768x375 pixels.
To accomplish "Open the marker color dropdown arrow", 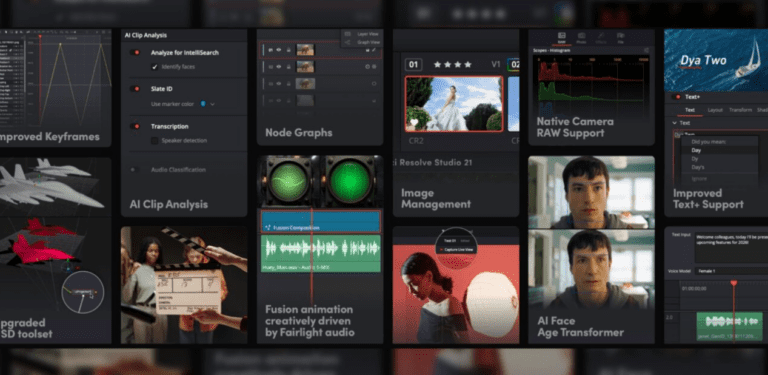I will coord(213,104).
